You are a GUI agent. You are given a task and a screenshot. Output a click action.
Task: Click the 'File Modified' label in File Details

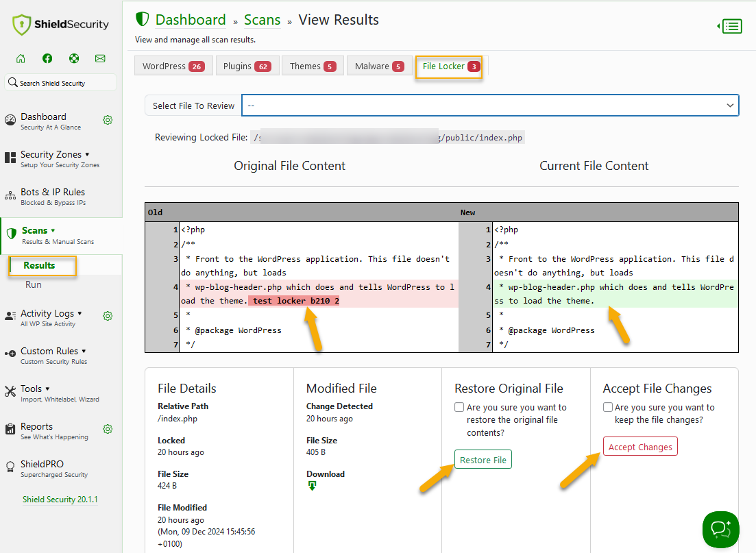[182, 507]
